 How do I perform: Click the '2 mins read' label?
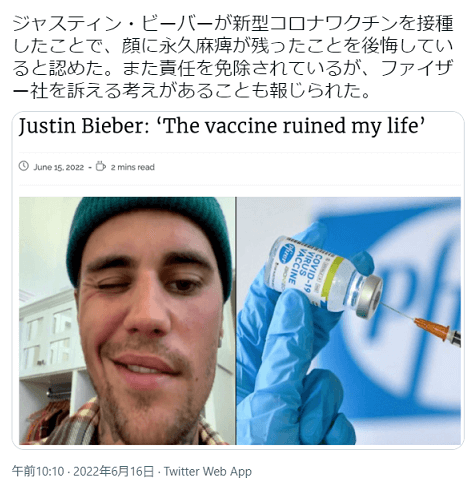tap(133, 167)
